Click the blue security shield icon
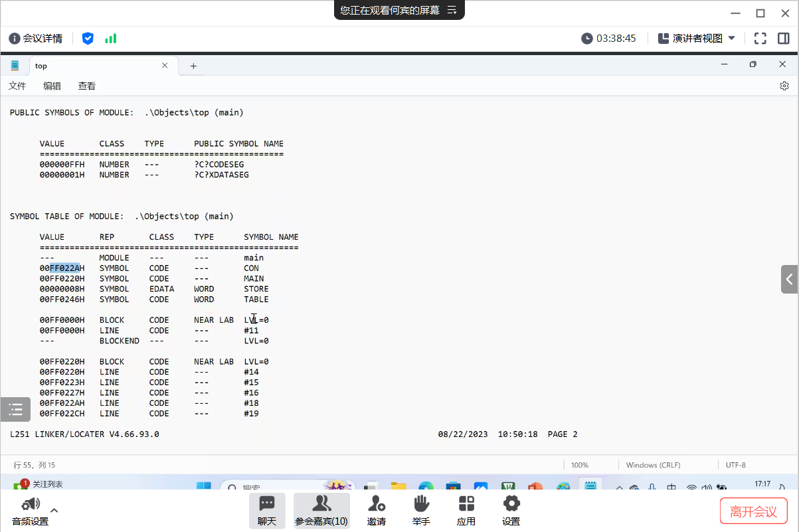This screenshot has width=799, height=532. coord(88,39)
